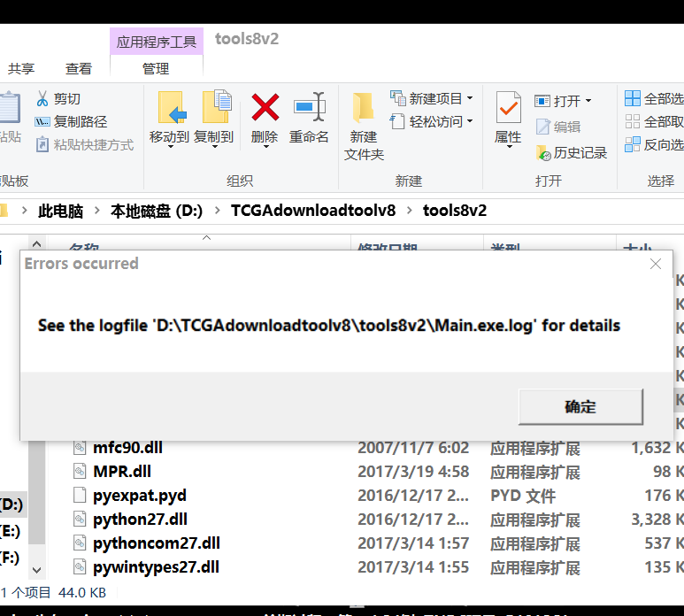684x616 pixels.
Task: Click the 复制到 (Copy to) icon
Action: click(213, 108)
